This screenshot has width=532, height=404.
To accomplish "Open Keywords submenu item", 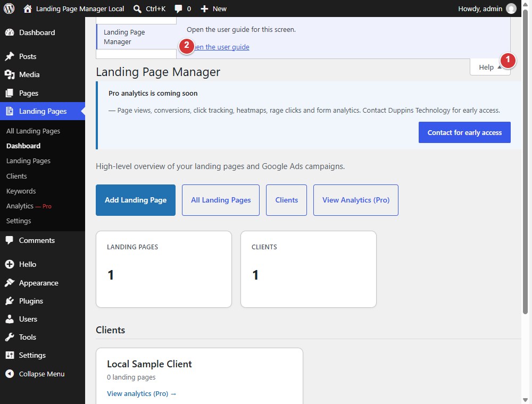I will click(x=21, y=191).
